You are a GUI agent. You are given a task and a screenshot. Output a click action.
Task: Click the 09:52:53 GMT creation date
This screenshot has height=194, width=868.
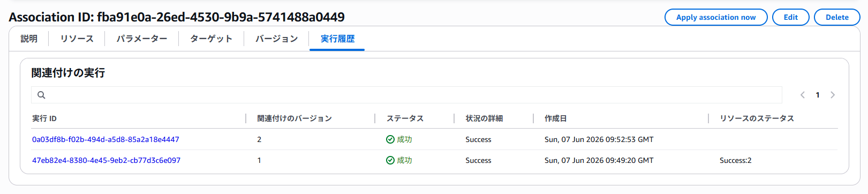point(599,139)
